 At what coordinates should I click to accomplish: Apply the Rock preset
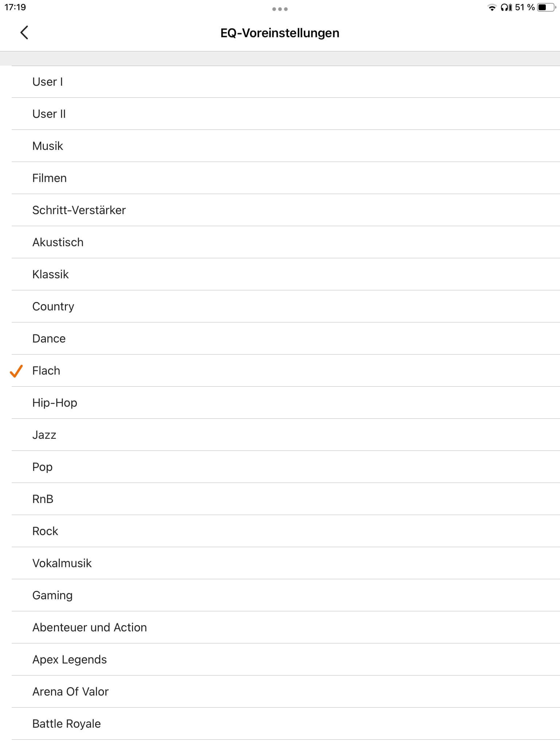click(x=45, y=531)
